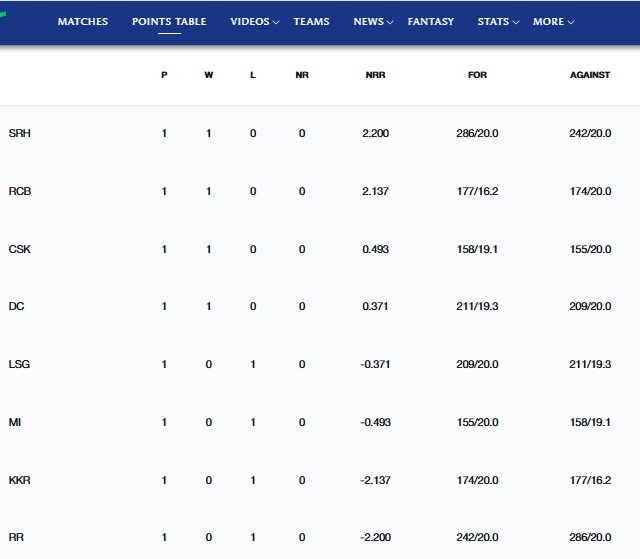Viewport: 640px width, 559px height.
Task: Select the KKR team row
Action: click(320, 480)
